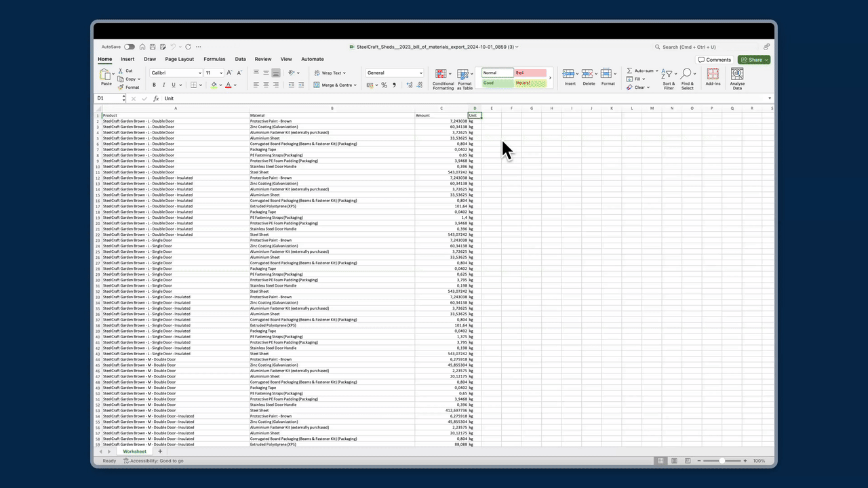Click the percent style icon

(x=384, y=85)
